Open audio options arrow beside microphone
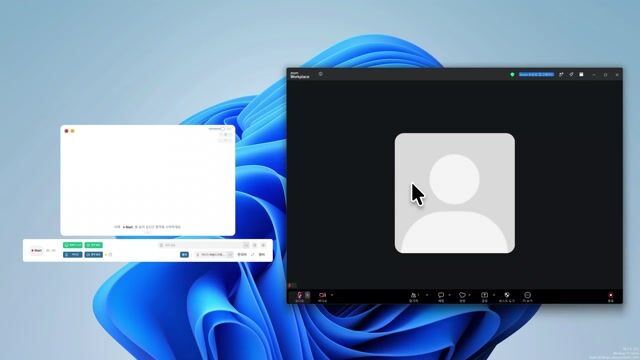640x360 pixels. [x=308, y=295]
